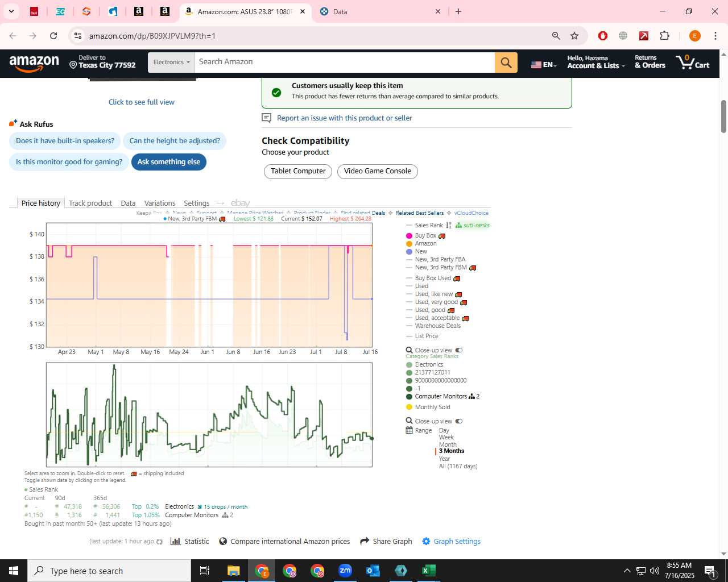Image resolution: width=728 pixels, height=582 pixels.
Task: Toggle Warehouse Deals series in legend
Action: [x=433, y=326]
